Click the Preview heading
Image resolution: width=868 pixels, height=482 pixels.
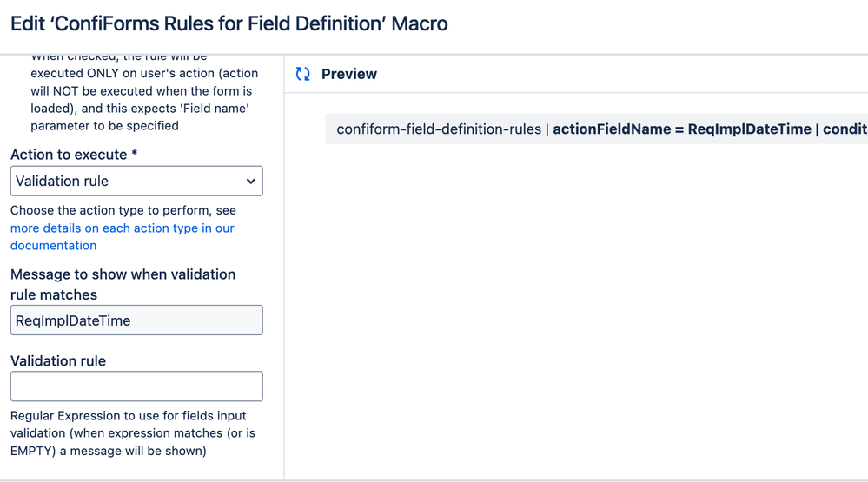click(348, 75)
